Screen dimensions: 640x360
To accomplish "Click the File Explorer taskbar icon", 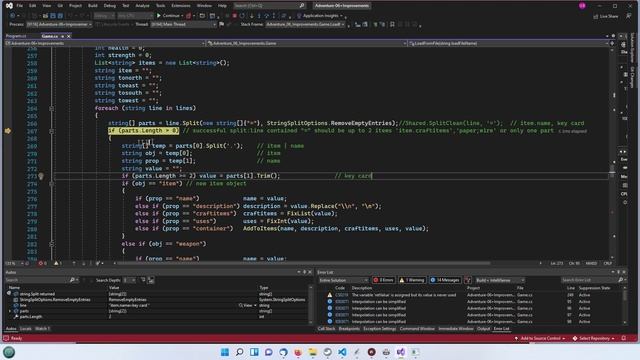I will (x=313, y=352).
